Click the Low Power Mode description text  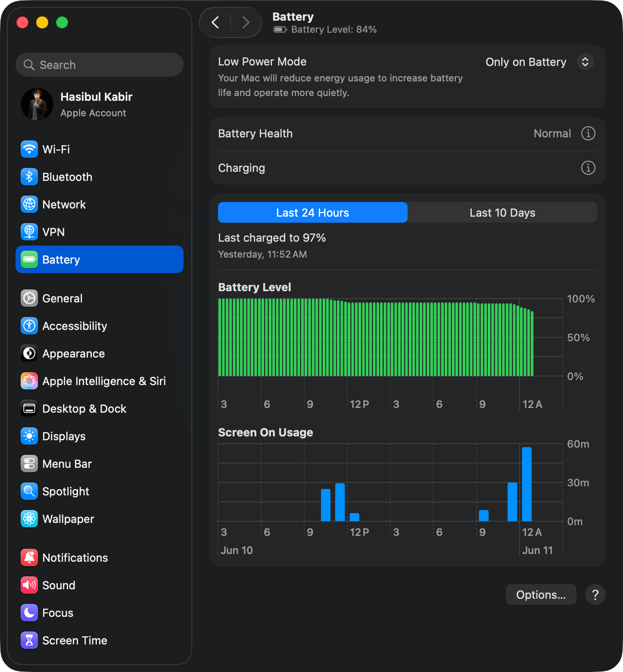[x=340, y=85]
